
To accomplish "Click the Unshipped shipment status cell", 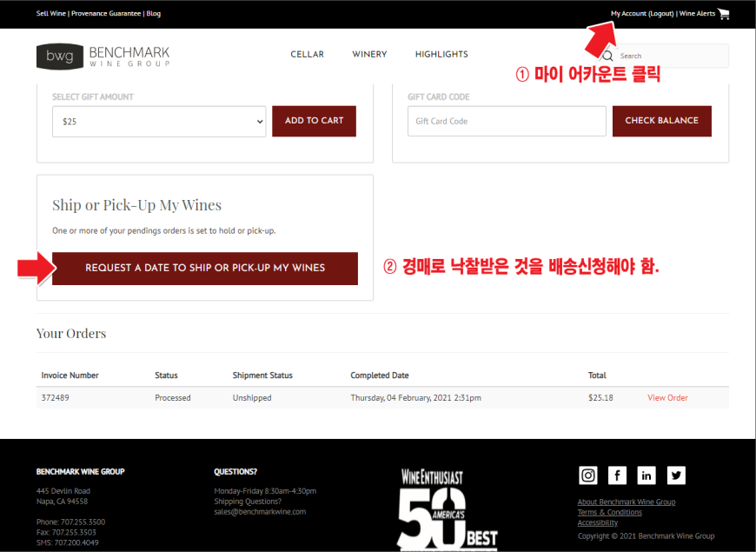I will tap(252, 397).
